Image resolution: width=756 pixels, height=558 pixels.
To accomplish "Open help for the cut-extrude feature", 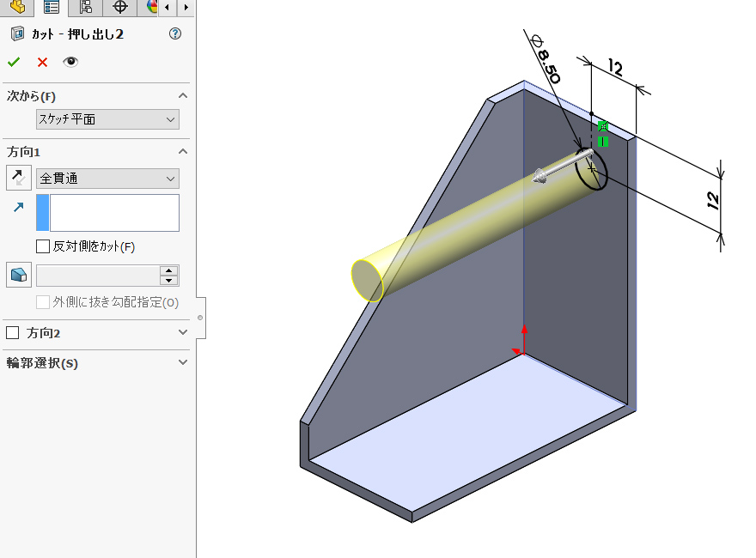I will (x=175, y=34).
